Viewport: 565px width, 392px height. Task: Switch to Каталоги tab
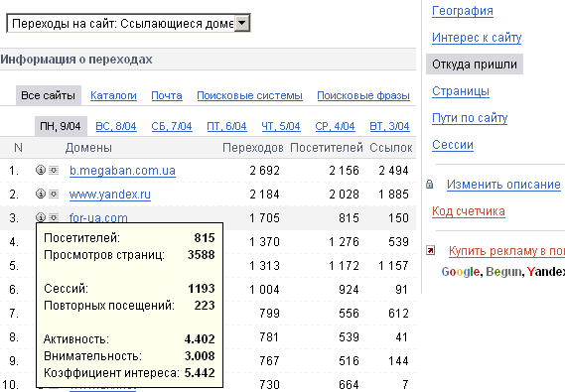tap(113, 95)
